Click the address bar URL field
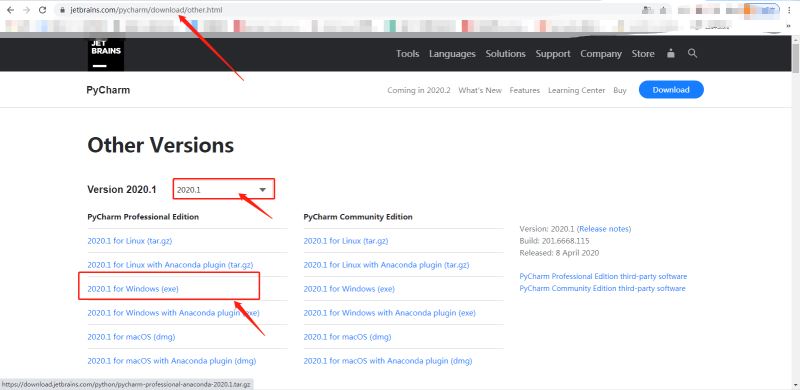Screen dimensions: 800x390 coord(347,10)
